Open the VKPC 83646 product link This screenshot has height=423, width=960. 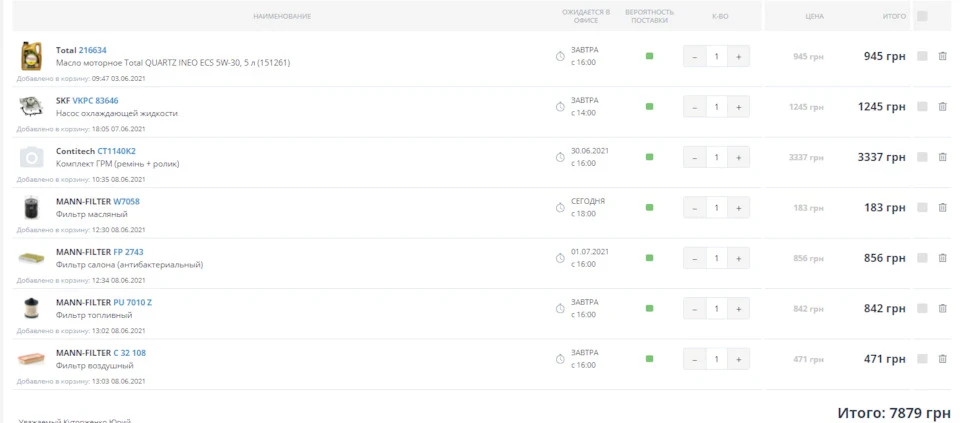point(96,100)
